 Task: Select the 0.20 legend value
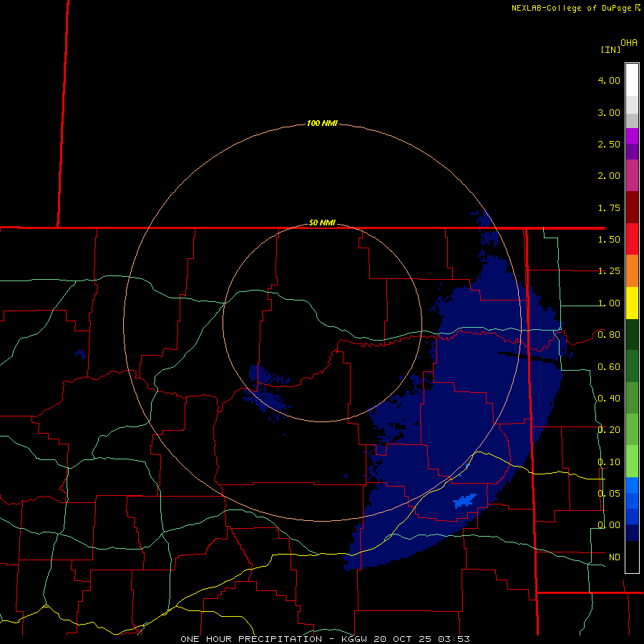pyautogui.click(x=609, y=430)
